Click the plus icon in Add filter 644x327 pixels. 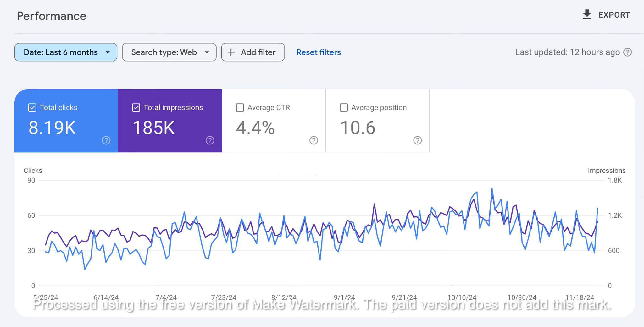pos(231,52)
